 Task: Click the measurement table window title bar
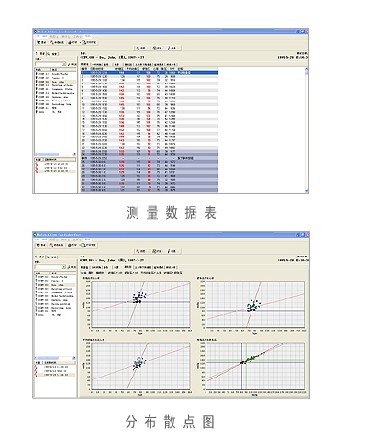(170, 31)
